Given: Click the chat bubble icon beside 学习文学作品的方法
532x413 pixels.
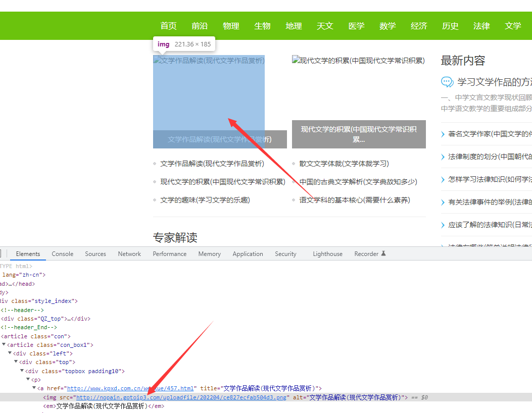Looking at the screenshot, I should [447, 82].
